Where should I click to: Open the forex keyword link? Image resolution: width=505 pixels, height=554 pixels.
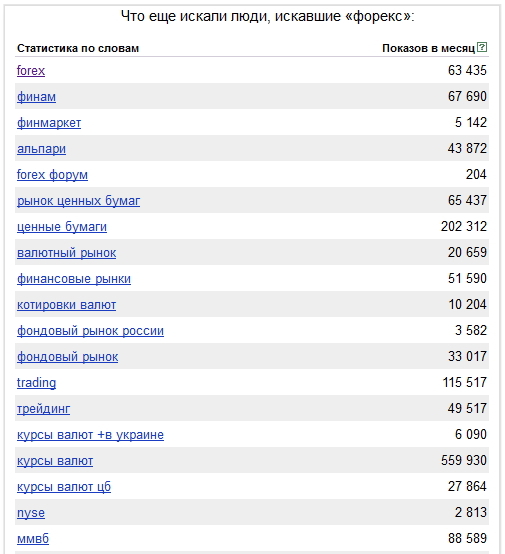coord(31,71)
